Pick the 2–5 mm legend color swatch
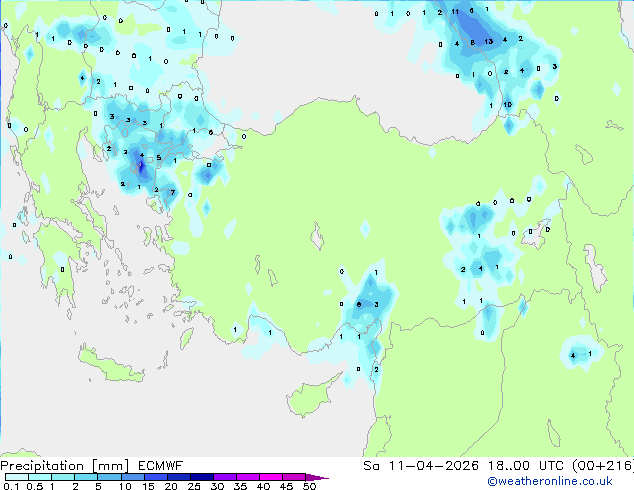 click(x=86, y=477)
